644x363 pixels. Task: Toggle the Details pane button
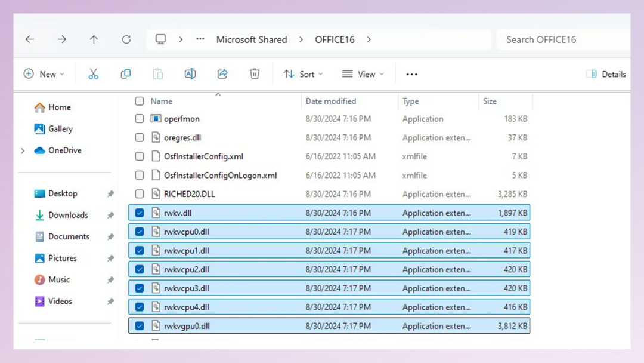click(x=606, y=74)
